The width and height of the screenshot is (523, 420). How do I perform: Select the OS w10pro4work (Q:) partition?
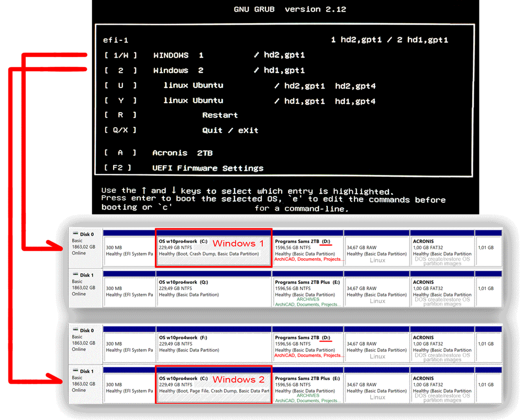[214, 289]
